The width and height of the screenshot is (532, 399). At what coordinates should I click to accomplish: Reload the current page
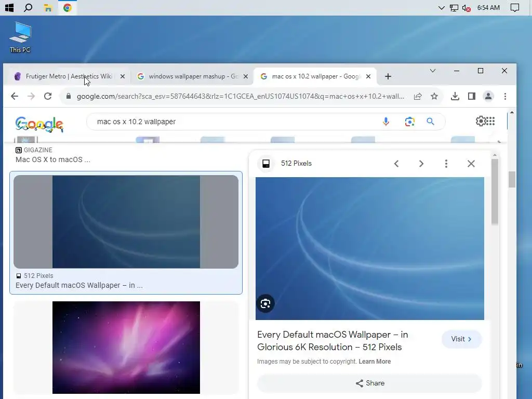tap(48, 96)
